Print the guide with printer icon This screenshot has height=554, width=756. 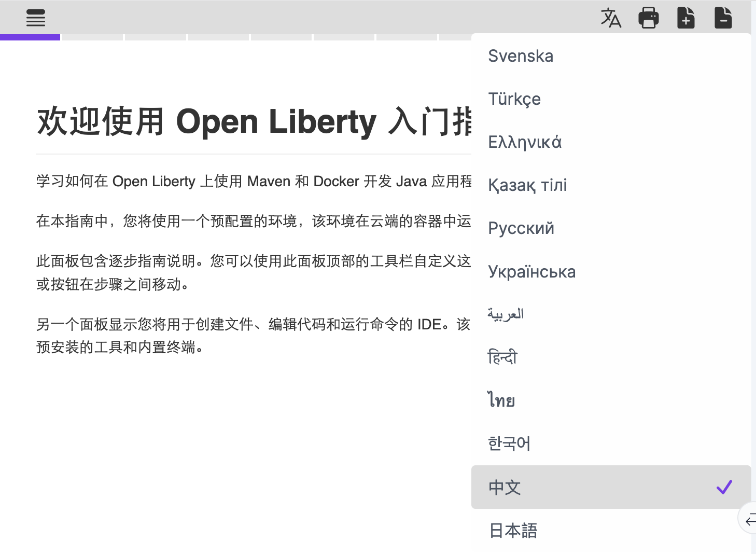pos(649,18)
